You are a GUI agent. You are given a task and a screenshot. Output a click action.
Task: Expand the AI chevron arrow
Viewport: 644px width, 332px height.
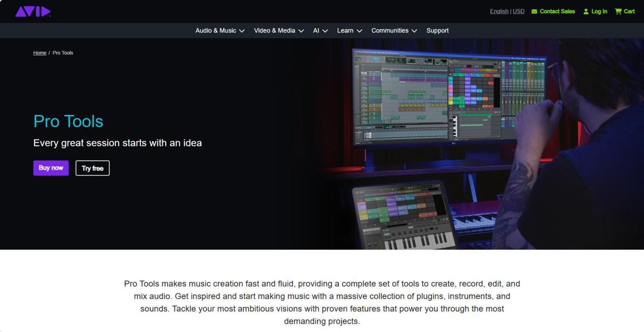[x=325, y=31]
